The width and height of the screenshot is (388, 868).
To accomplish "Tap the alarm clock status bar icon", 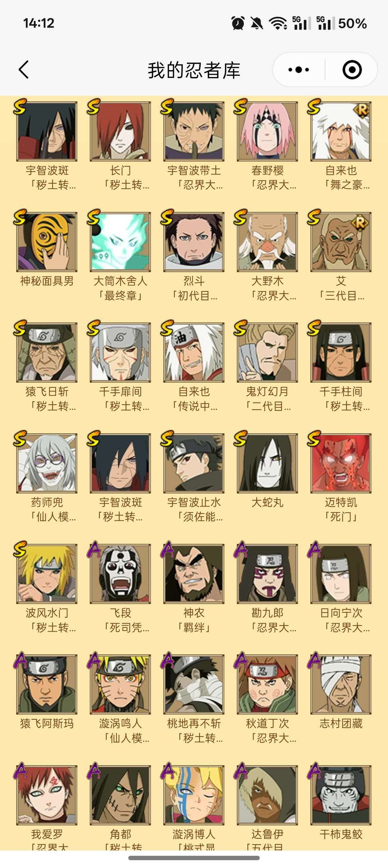I will pyautogui.click(x=238, y=23).
